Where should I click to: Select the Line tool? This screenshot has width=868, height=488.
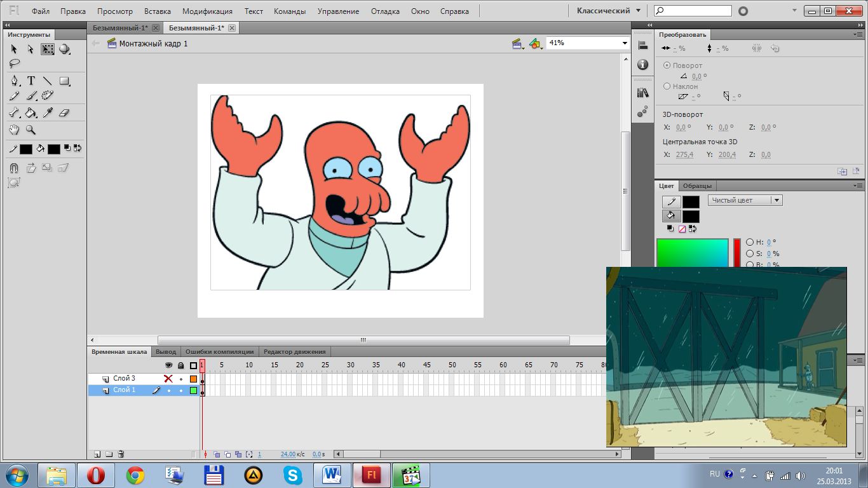(x=48, y=81)
